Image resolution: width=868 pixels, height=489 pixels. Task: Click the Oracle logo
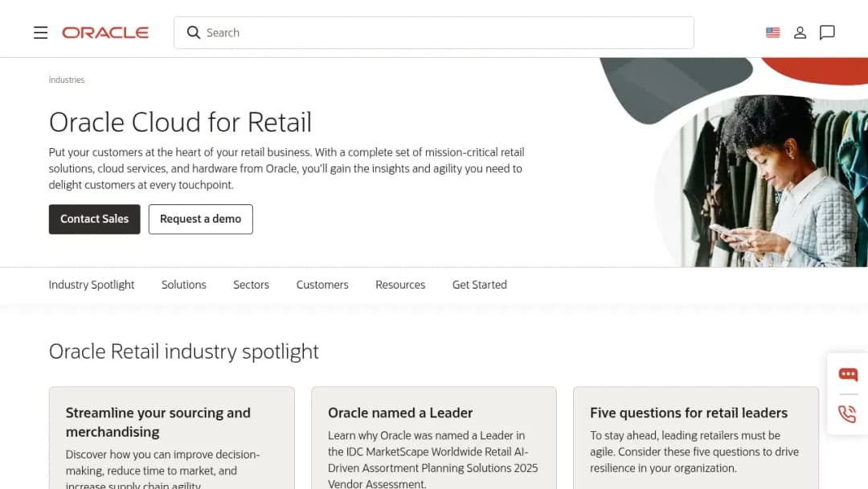105,33
